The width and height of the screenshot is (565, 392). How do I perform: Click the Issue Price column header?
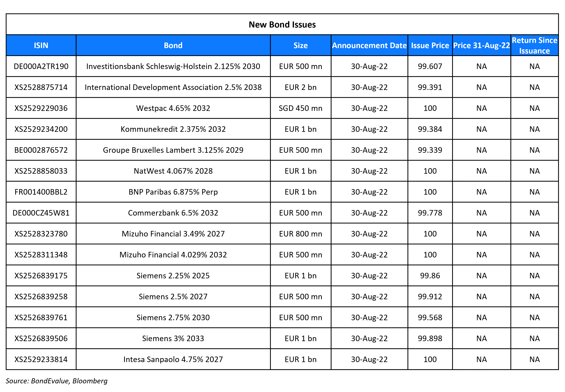(430, 45)
